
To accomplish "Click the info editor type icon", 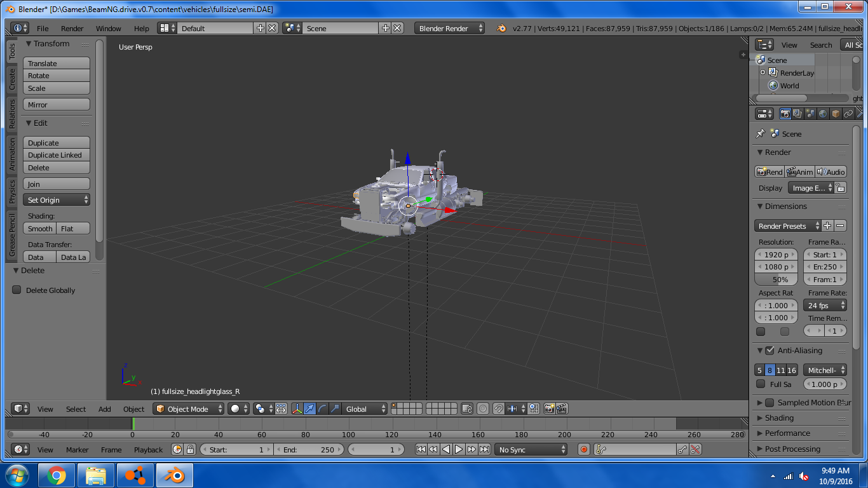I will 20,28.
